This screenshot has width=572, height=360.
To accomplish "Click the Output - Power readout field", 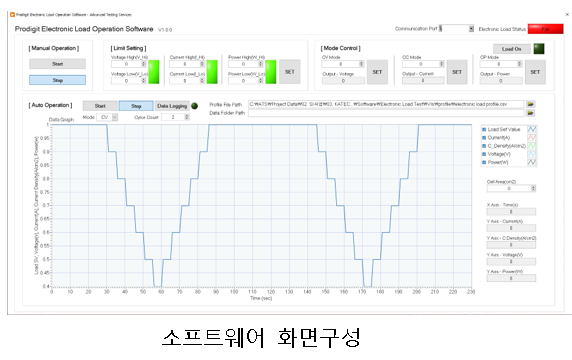I will tap(501, 81).
